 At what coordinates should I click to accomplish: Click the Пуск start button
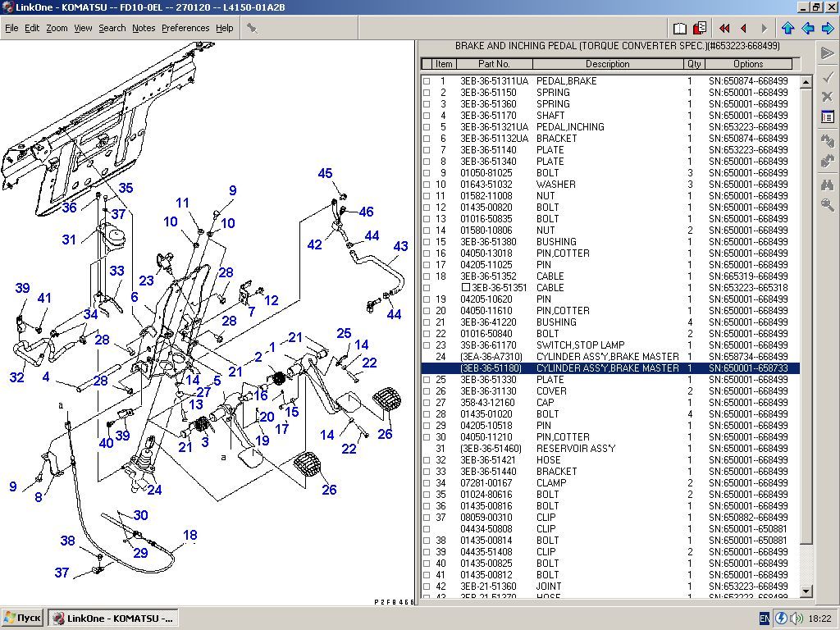(x=22, y=619)
